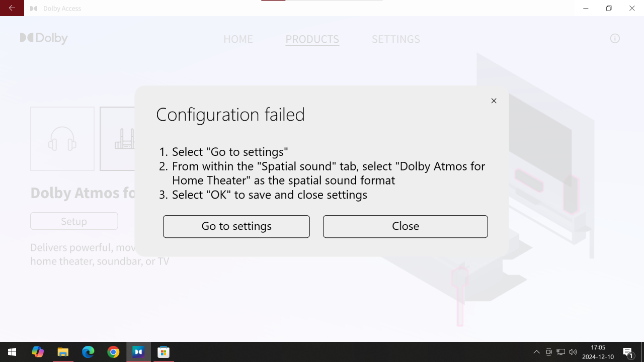Open the HOME tab
The width and height of the screenshot is (644, 362).
(x=238, y=39)
